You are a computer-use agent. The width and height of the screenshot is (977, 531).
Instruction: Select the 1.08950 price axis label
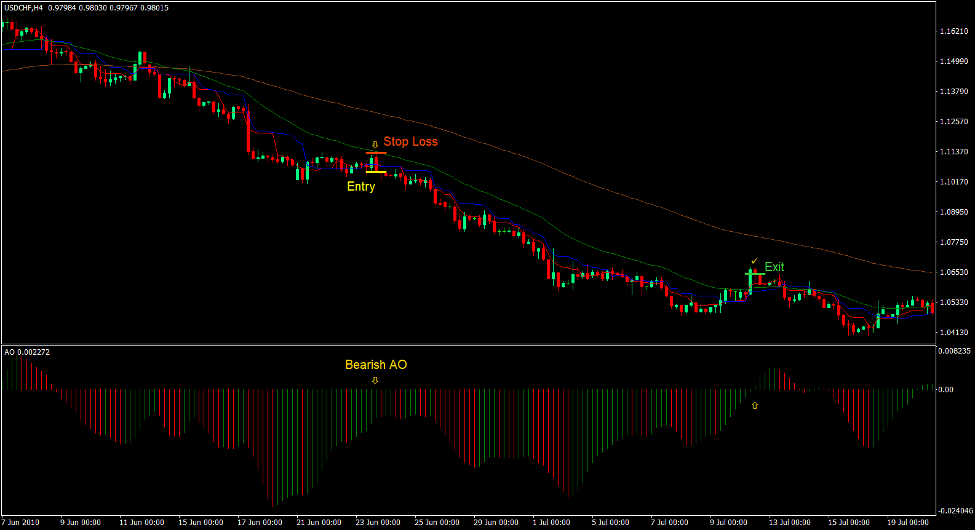pos(954,212)
